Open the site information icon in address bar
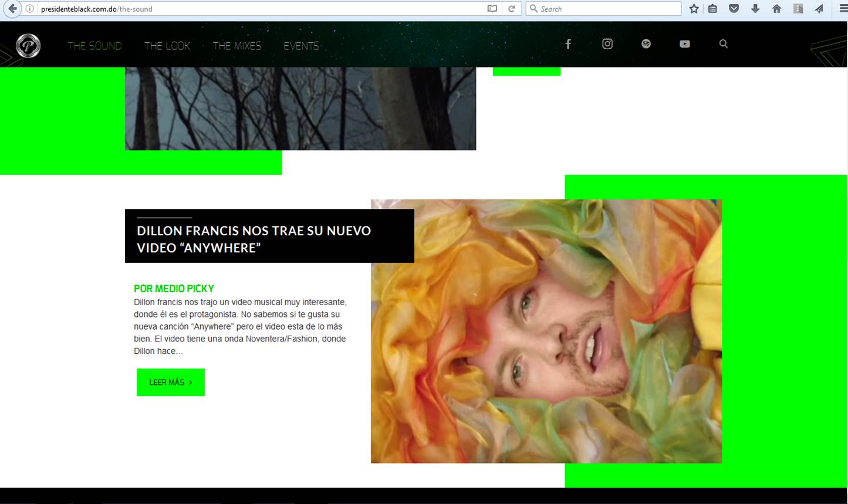The width and height of the screenshot is (848, 504). coord(30,9)
